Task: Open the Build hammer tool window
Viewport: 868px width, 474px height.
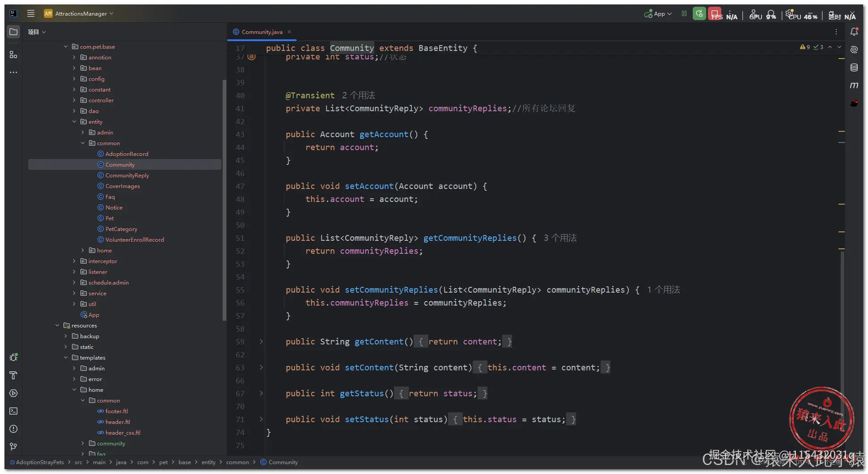Action: tap(13, 375)
